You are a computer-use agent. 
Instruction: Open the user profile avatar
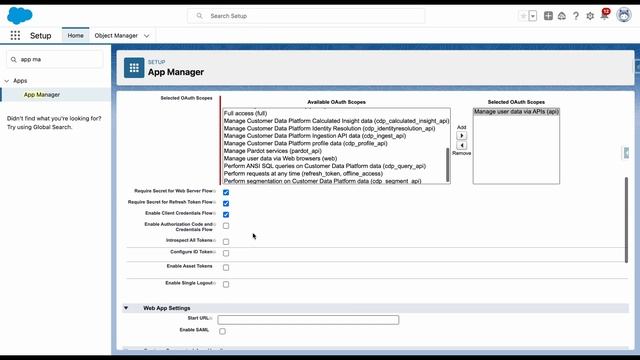click(624, 15)
